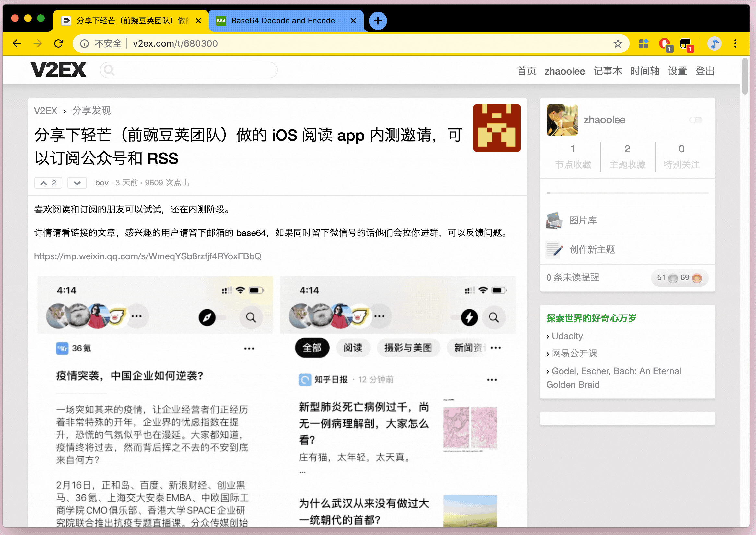This screenshot has width=756, height=535.
Task: Open the new tab plus button
Action: tap(377, 21)
